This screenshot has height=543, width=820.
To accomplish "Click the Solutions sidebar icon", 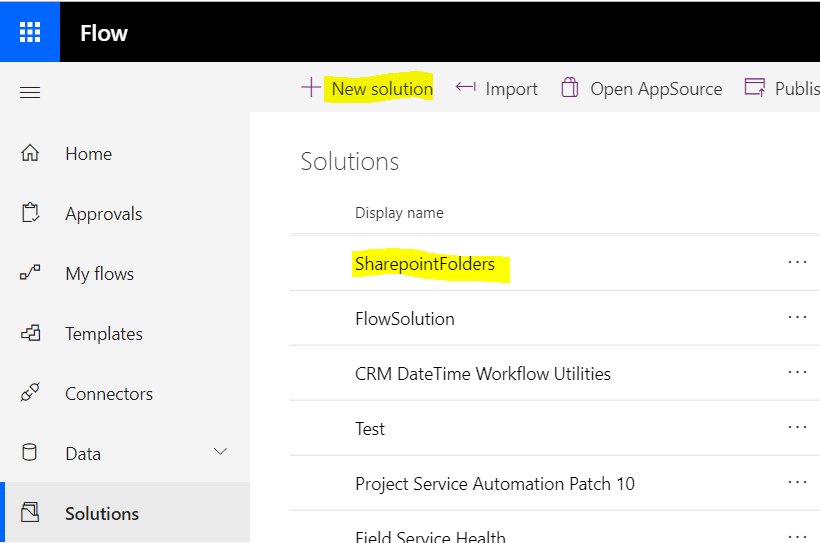I will click(x=30, y=512).
